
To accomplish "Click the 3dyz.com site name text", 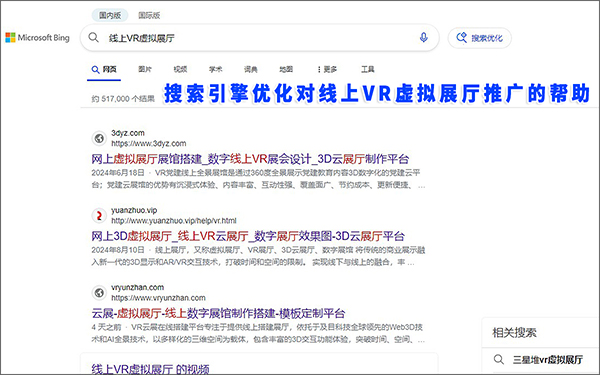I will 128,133.
